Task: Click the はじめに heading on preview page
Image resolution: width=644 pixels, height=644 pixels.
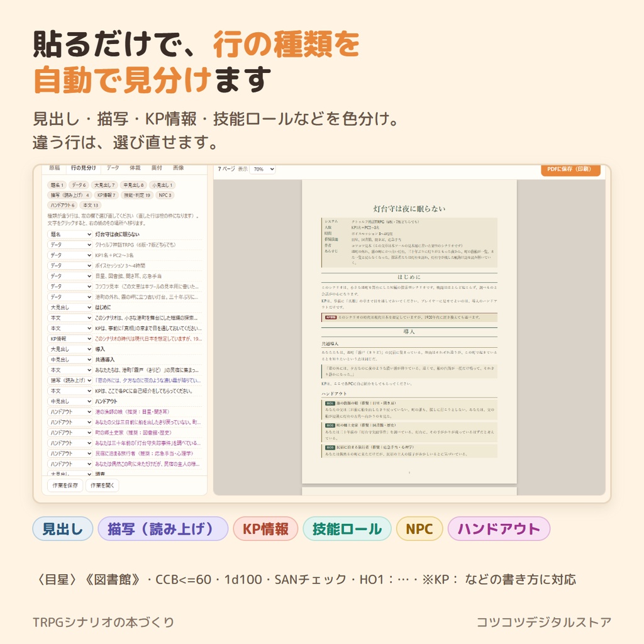Action: 409,277
